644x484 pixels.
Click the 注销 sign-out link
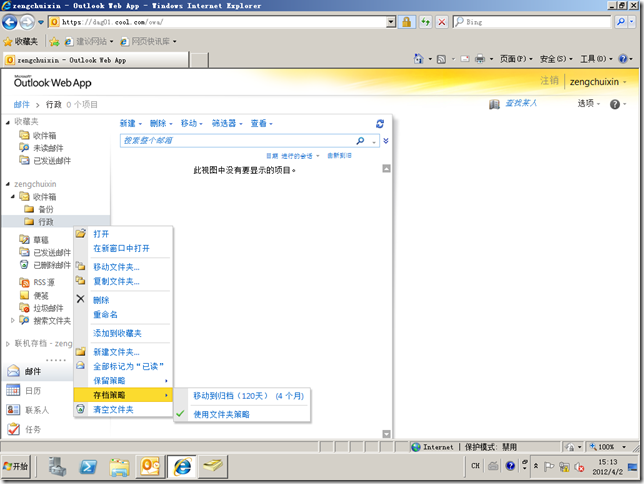549,81
